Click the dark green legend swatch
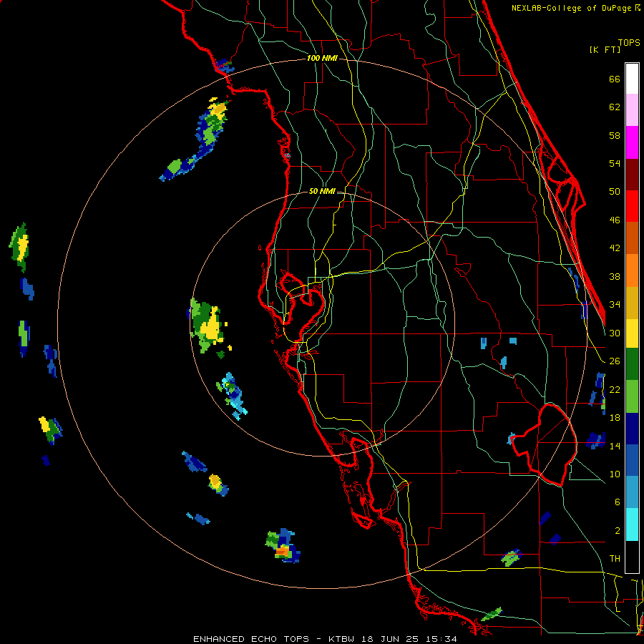The width and height of the screenshot is (644, 644). 632,364
